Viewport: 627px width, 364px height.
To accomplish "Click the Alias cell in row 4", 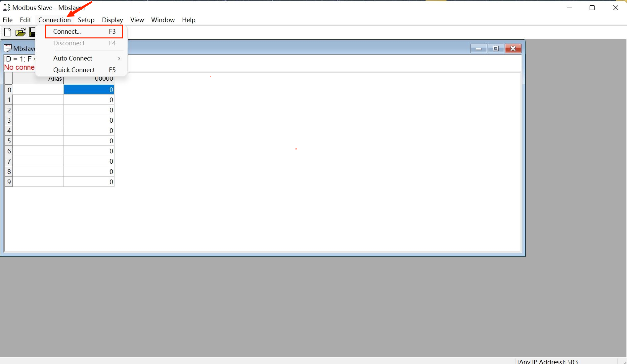I will click(38, 131).
